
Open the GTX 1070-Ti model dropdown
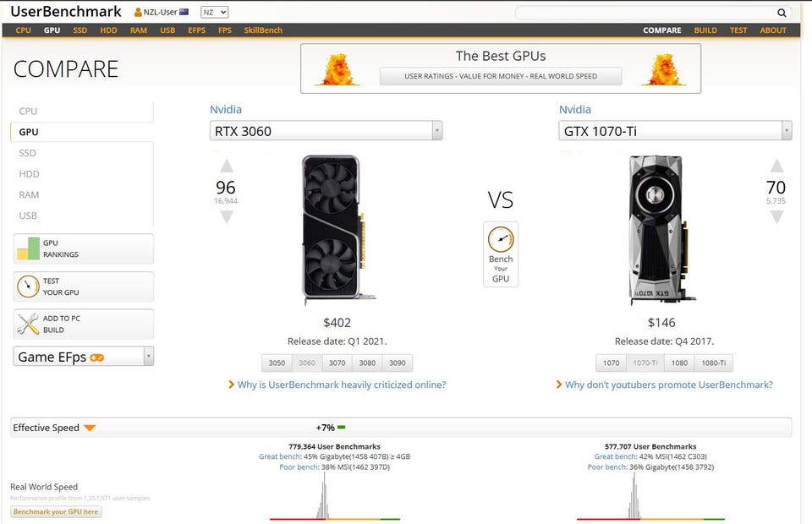pos(675,131)
